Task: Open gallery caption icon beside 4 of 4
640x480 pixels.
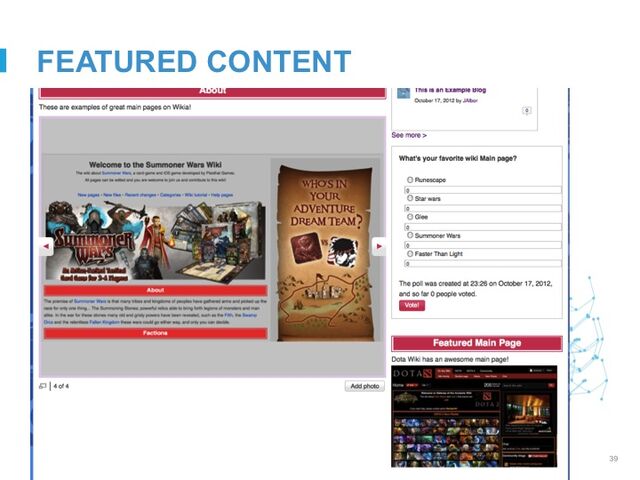Action: pyautogui.click(x=42, y=386)
